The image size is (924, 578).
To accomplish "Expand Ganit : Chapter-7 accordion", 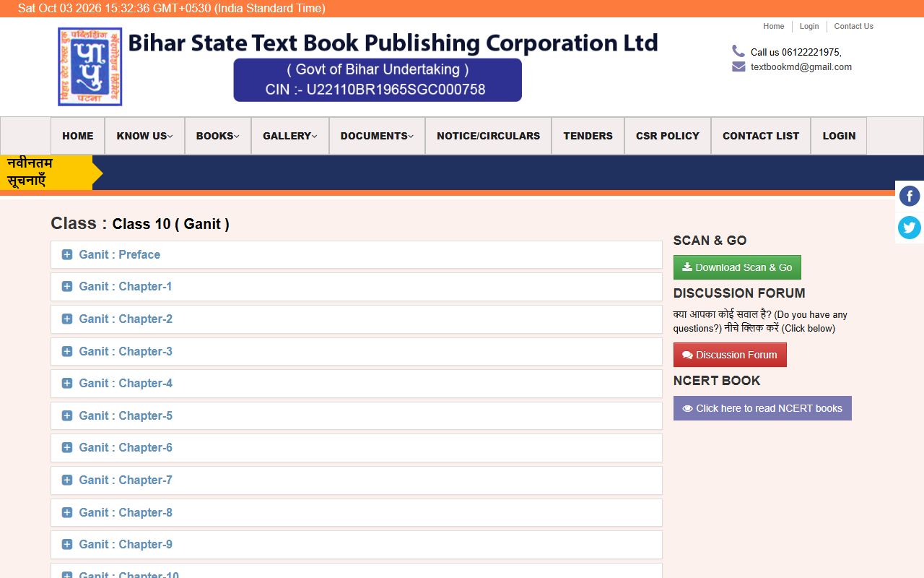I will (x=357, y=480).
